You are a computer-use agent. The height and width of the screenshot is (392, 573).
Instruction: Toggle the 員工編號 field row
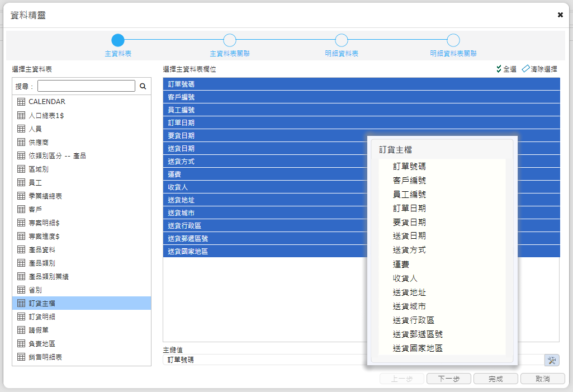pyautogui.click(x=361, y=110)
